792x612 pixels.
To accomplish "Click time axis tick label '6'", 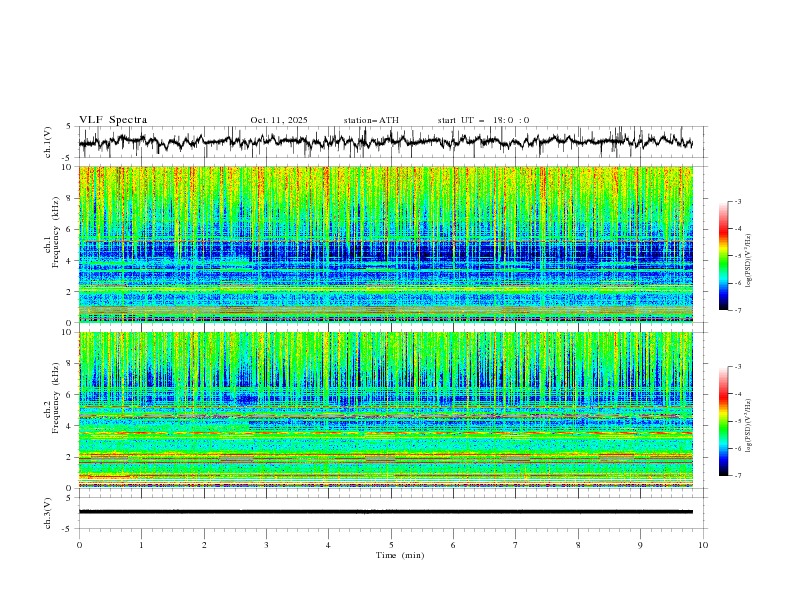I will click(453, 545).
